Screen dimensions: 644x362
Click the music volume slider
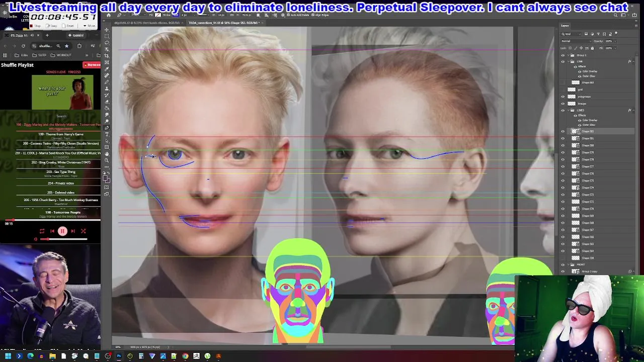[63, 239]
